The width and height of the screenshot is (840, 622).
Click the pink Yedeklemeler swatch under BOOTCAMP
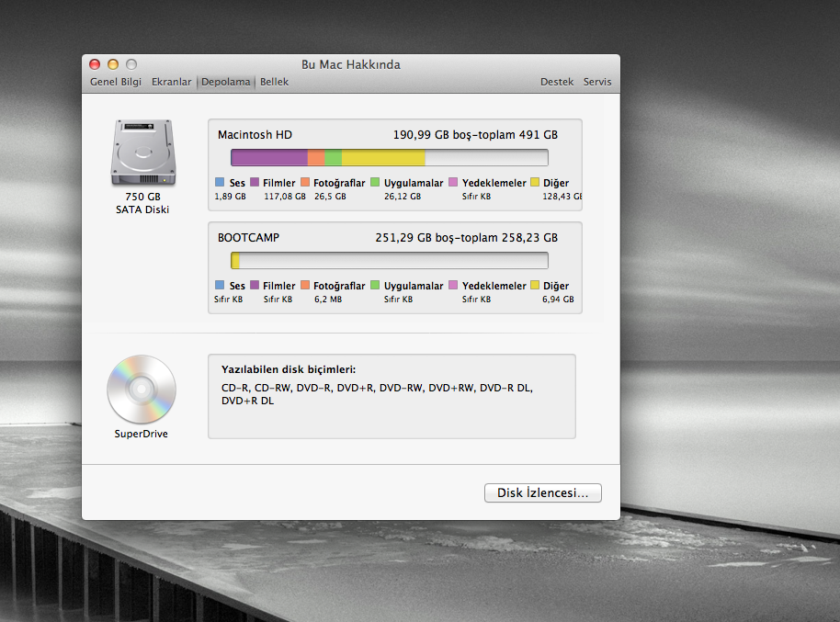tap(453, 286)
